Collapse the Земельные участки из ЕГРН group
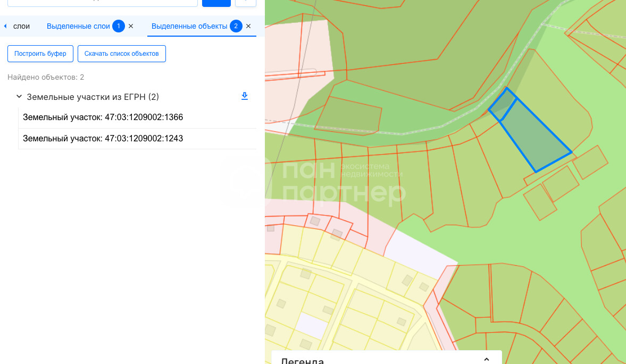Viewport: 626px width, 364px height. (x=19, y=97)
